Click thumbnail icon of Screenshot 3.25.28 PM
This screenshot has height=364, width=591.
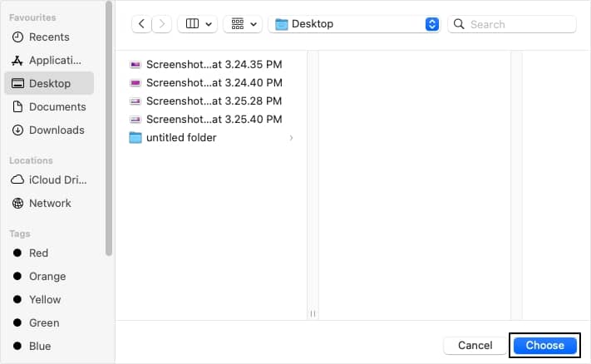coord(135,101)
